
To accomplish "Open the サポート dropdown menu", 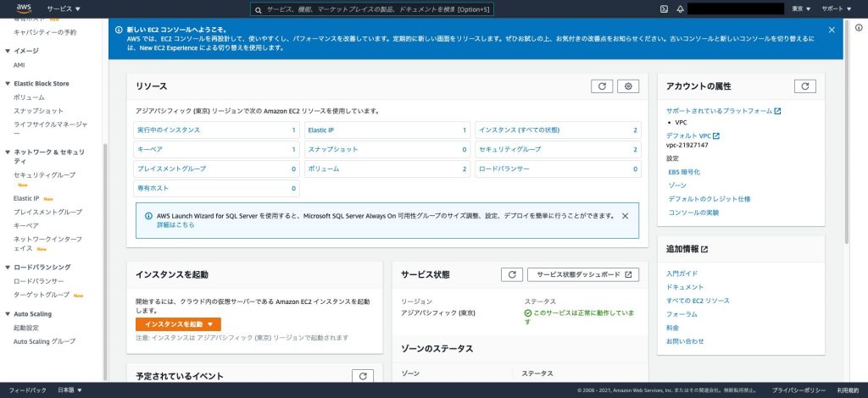I will point(837,8).
